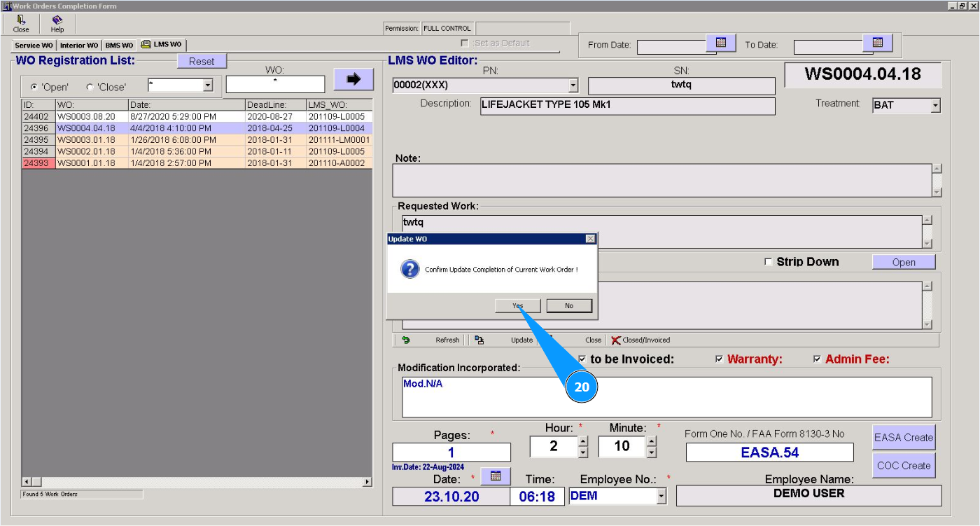
Task: Open the Employee No. DEM dropdown
Action: pos(661,497)
